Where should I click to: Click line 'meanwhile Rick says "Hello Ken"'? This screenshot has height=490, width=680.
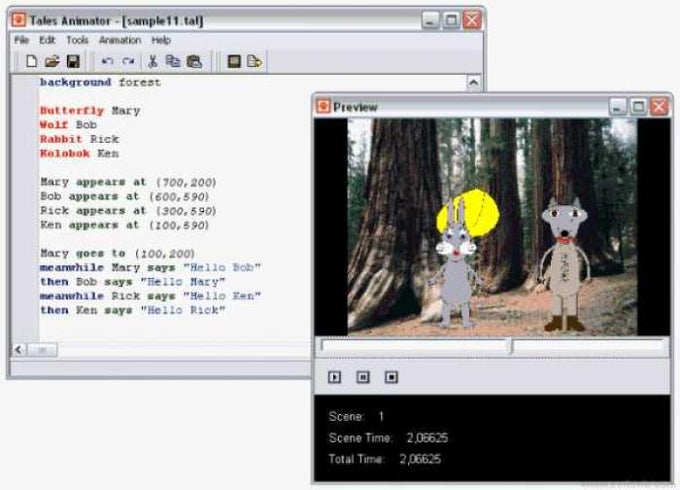150,296
